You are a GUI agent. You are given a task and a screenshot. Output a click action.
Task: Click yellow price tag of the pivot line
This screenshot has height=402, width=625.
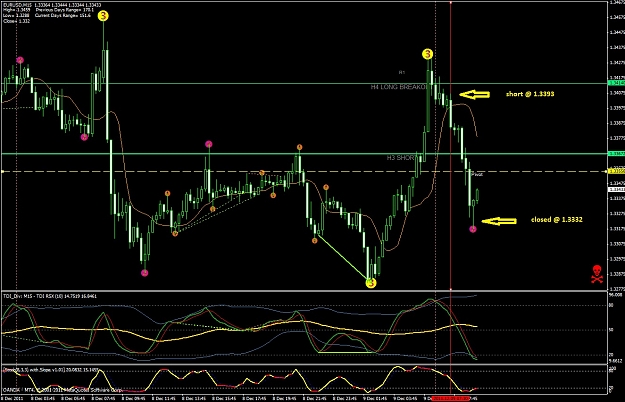click(x=616, y=171)
